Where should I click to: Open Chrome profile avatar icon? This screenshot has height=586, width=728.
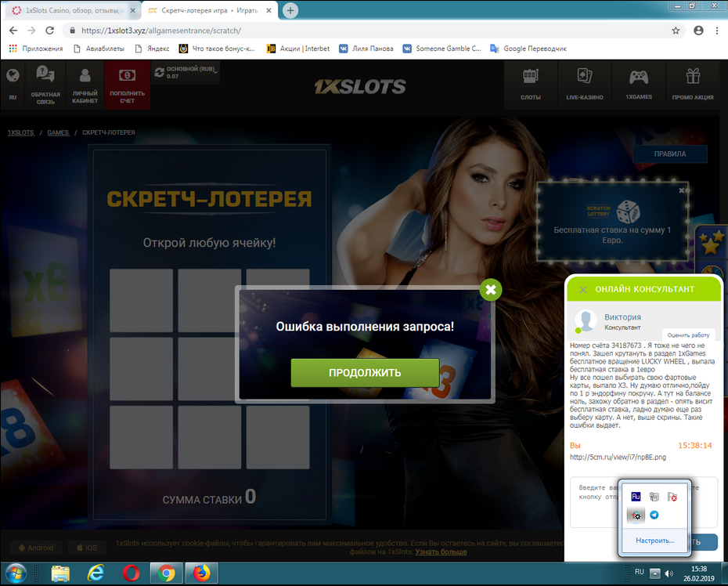[x=698, y=31]
